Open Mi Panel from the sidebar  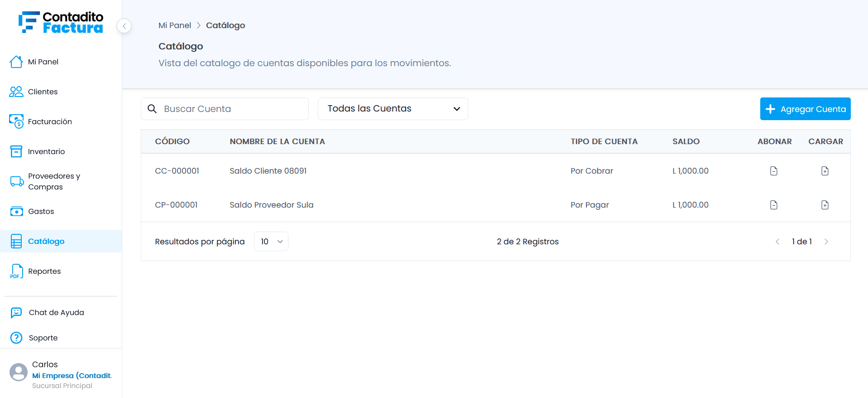point(43,62)
